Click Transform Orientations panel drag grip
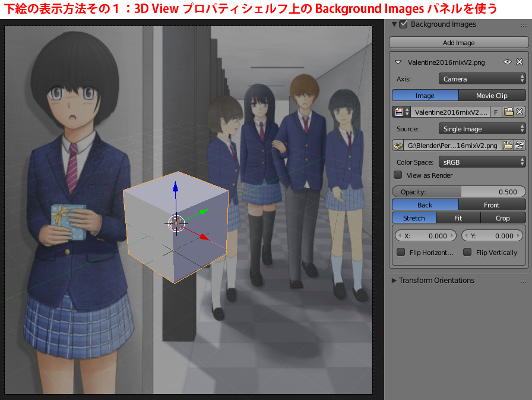 click(524, 281)
